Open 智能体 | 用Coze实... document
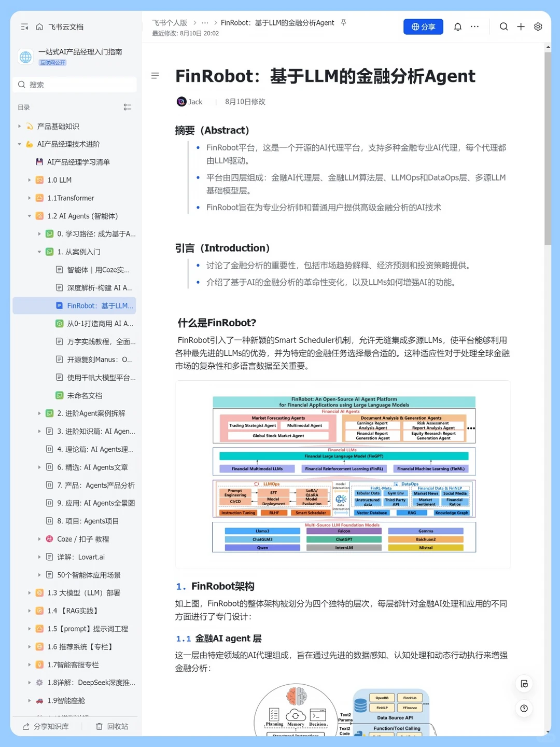560x747 pixels. (98, 270)
